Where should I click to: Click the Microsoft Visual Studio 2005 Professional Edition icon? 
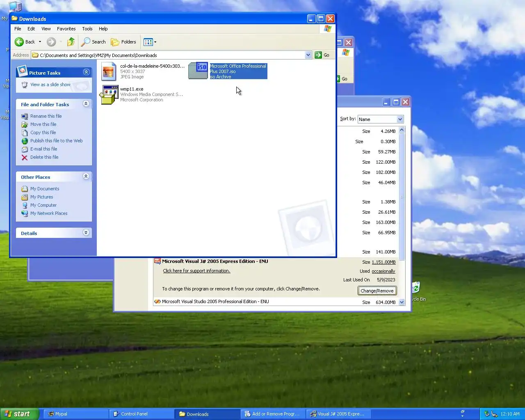pos(157,301)
